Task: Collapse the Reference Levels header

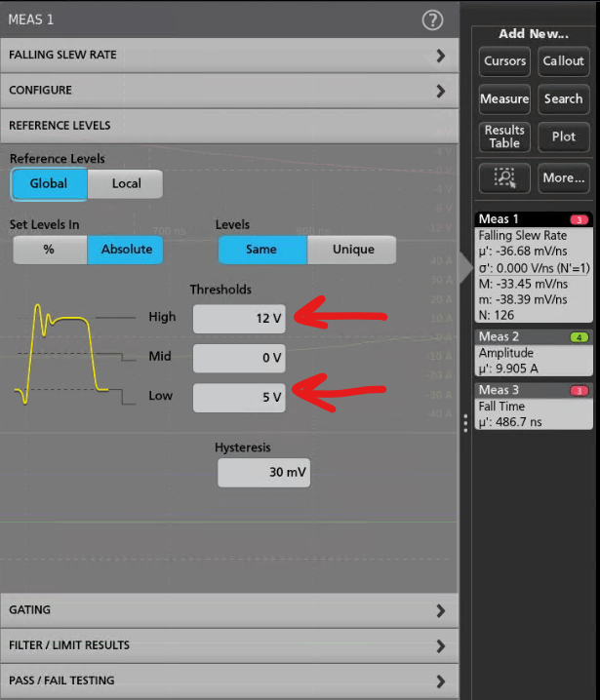Action: pyautogui.click(x=229, y=126)
